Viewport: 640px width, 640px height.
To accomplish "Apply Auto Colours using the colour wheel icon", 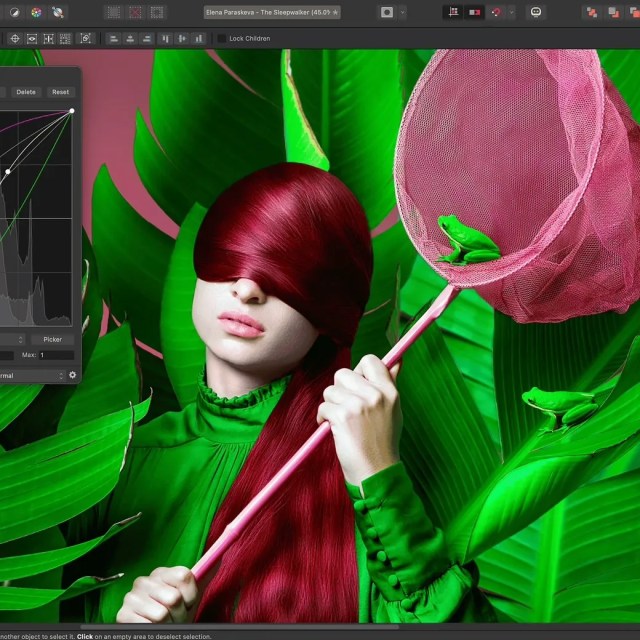I will 36,13.
